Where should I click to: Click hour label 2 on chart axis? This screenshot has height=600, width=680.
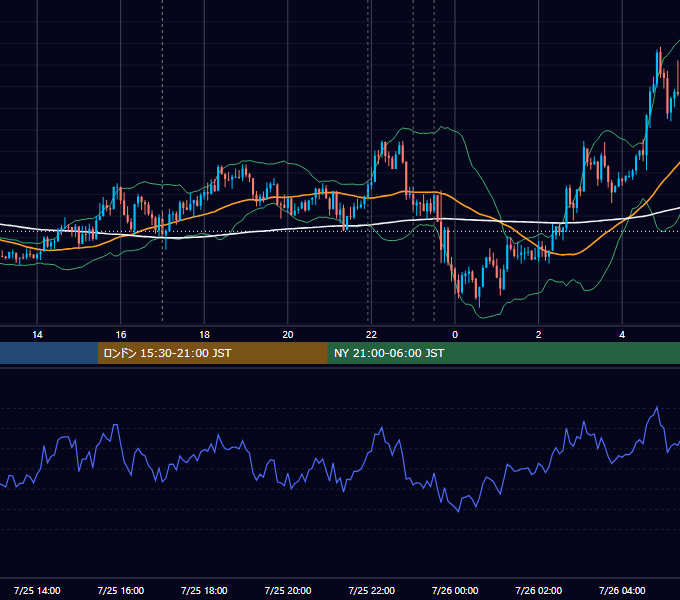[539, 335]
